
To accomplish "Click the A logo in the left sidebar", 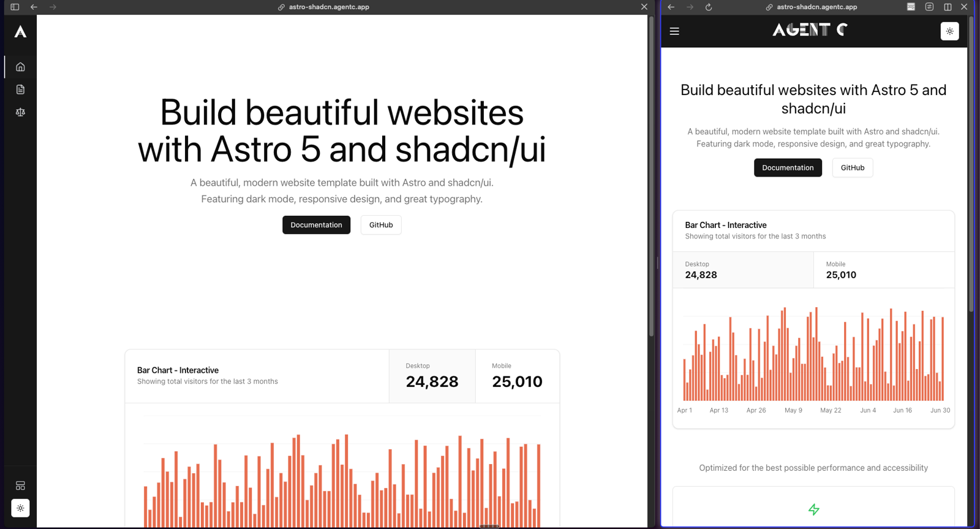I will coord(20,32).
